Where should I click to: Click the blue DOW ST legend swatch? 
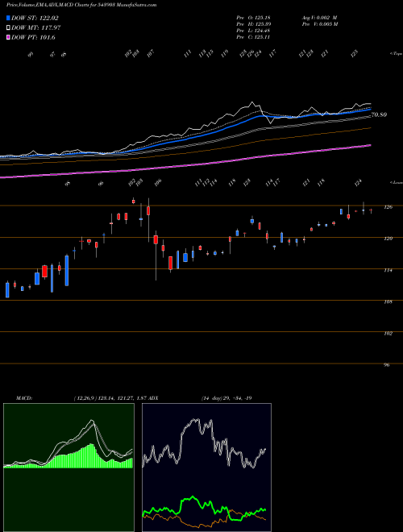click(x=8, y=18)
